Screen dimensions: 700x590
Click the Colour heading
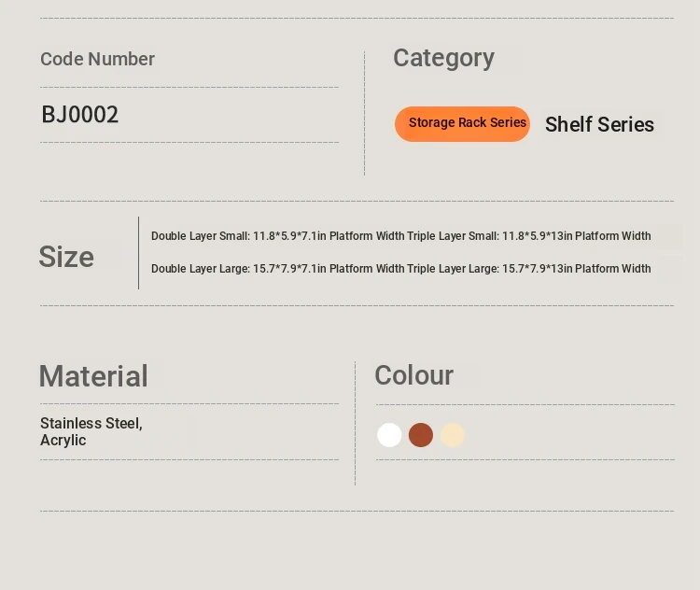click(x=413, y=375)
